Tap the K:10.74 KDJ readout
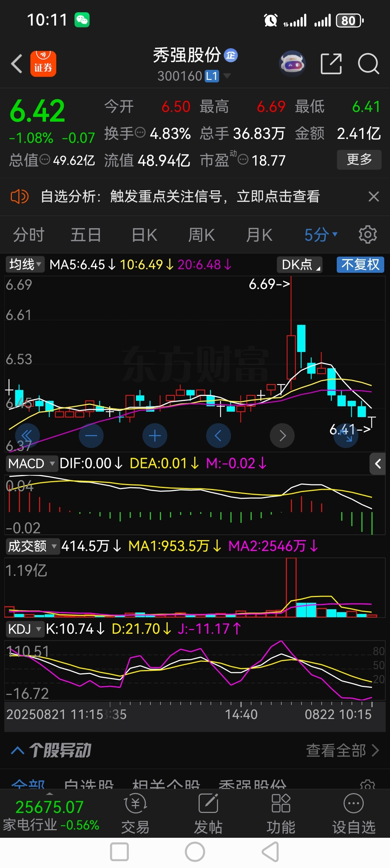 pos(75,629)
